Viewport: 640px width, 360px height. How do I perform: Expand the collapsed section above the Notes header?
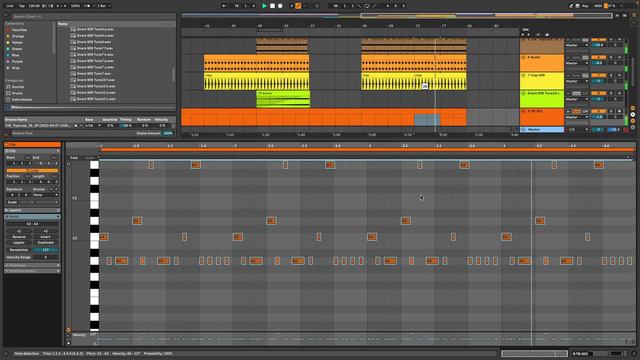32,210
